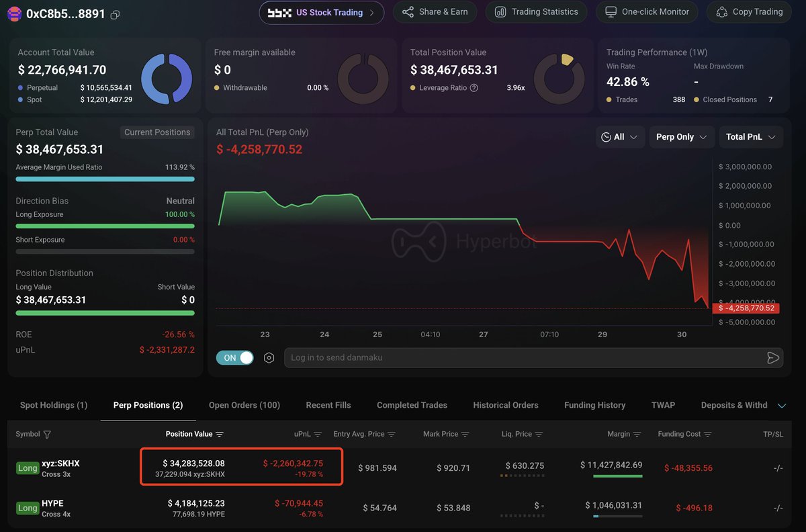The height and width of the screenshot is (532, 806).
Task: Switch to the Open Orders (100) tab
Action: tap(244, 405)
